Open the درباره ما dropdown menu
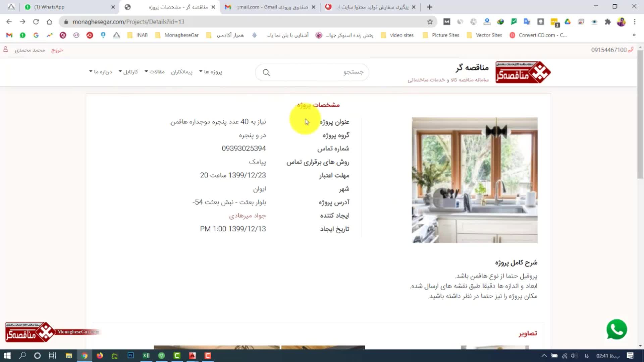This screenshot has width=644, height=362. [101, 72]
